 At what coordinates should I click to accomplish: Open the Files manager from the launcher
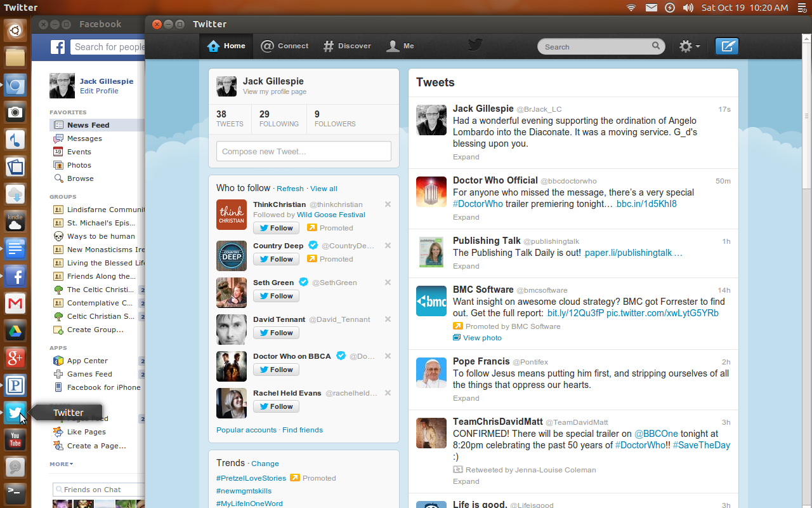click(15, 57)
